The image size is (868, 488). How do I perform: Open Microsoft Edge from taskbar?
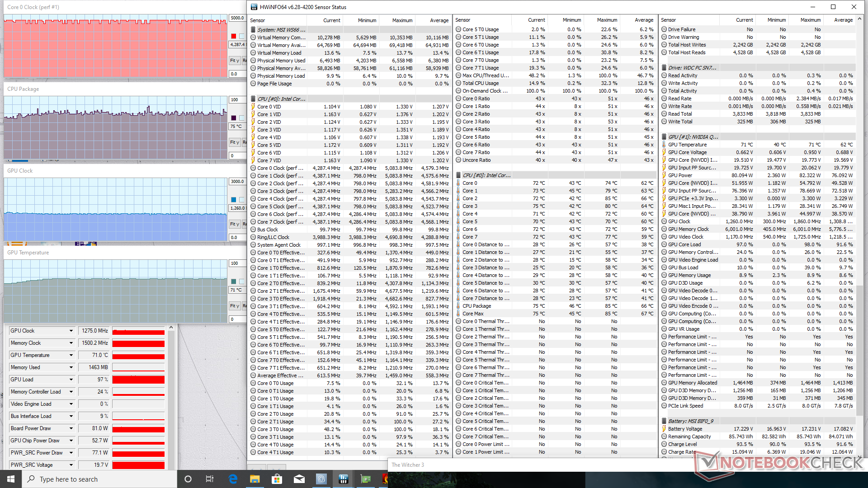(233, 479)
